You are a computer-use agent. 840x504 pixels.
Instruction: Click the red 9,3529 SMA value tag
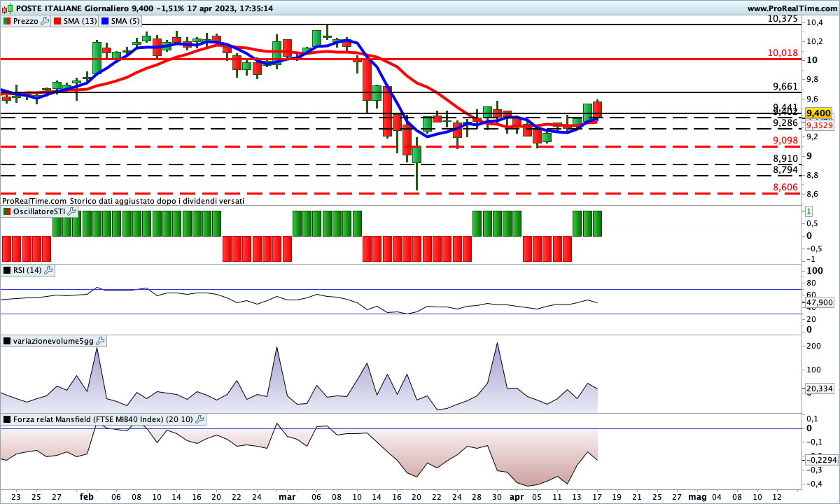click(x=819, y=125)
